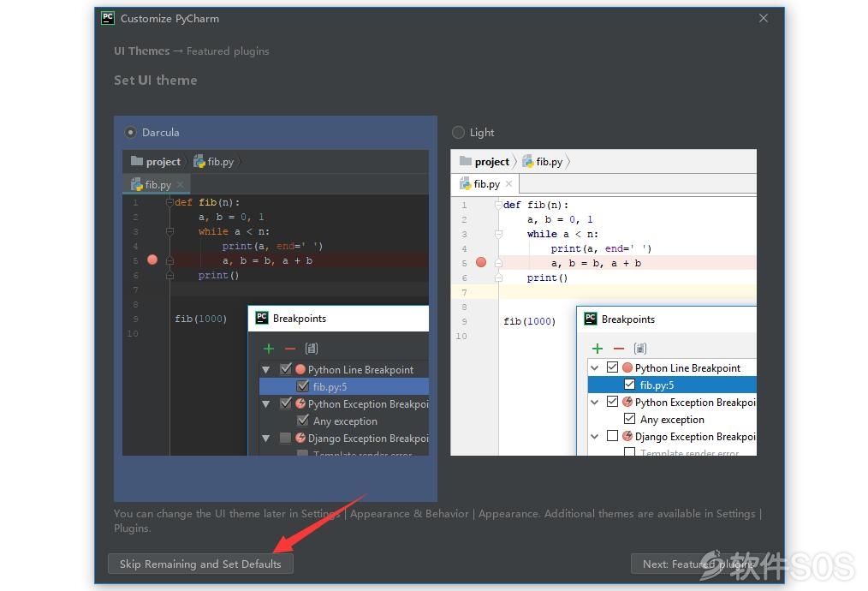The image size is (868, 591).
Task: Click Python Line Breakpoint red icon in Light preview
Action: pyautogui.click(x=627, y=367)
